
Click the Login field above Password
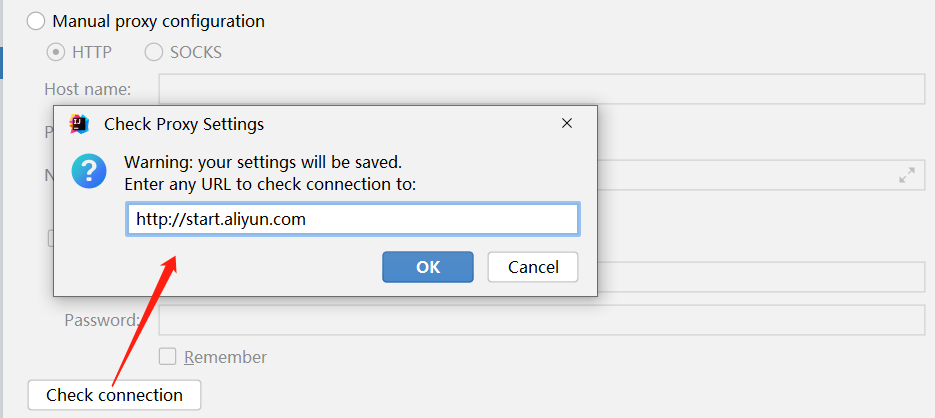[760, 277]
